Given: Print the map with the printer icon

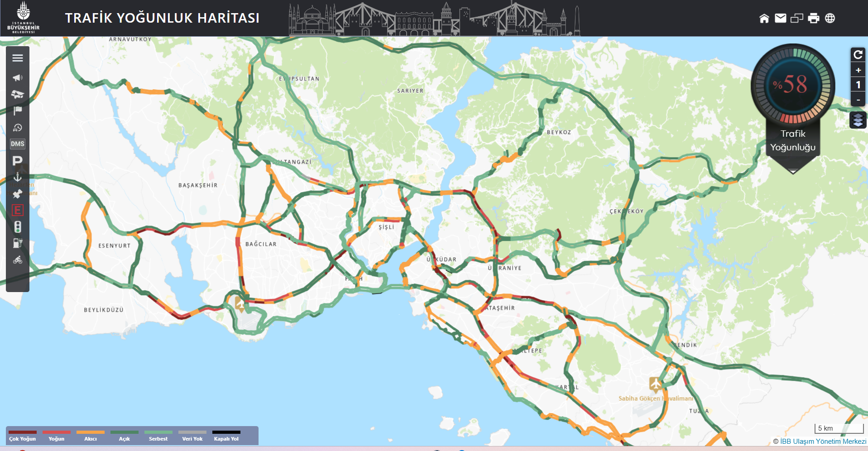Looking at the screenshot, I should click(x=814, y=18).
